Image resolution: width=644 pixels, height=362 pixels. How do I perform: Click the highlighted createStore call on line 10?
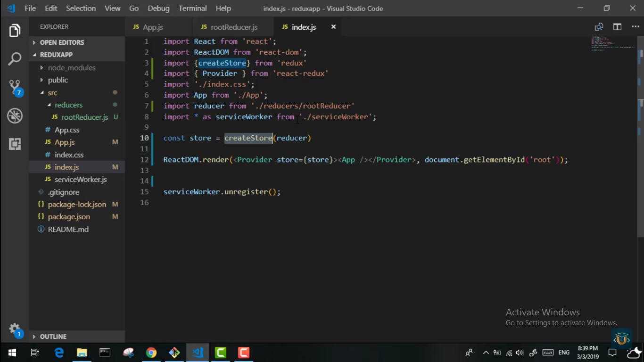point(248,138)
